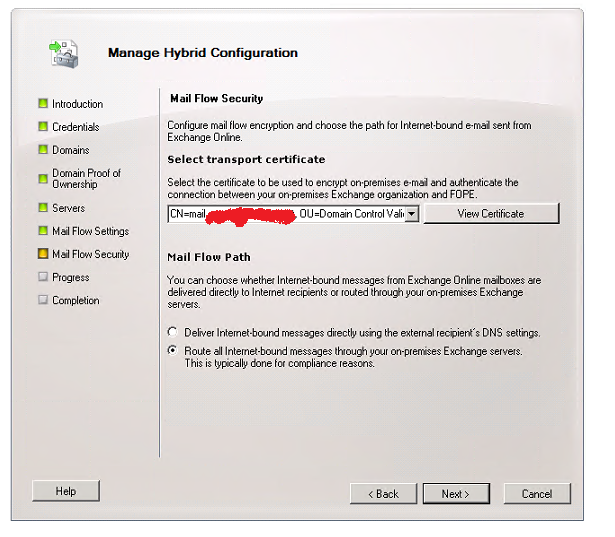615x537 pixels.
Task: Click the Manage Hybrid Configuration title text
Action: tap(202, 53)
